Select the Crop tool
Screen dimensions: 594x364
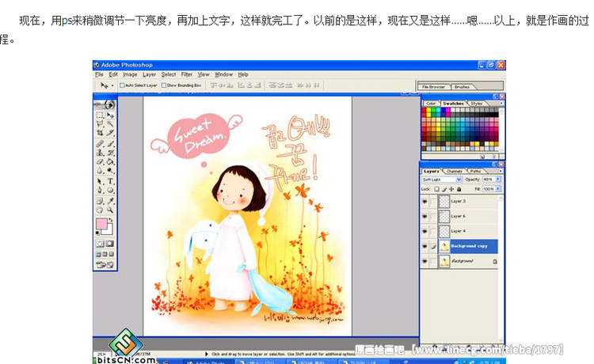(100, 133)
